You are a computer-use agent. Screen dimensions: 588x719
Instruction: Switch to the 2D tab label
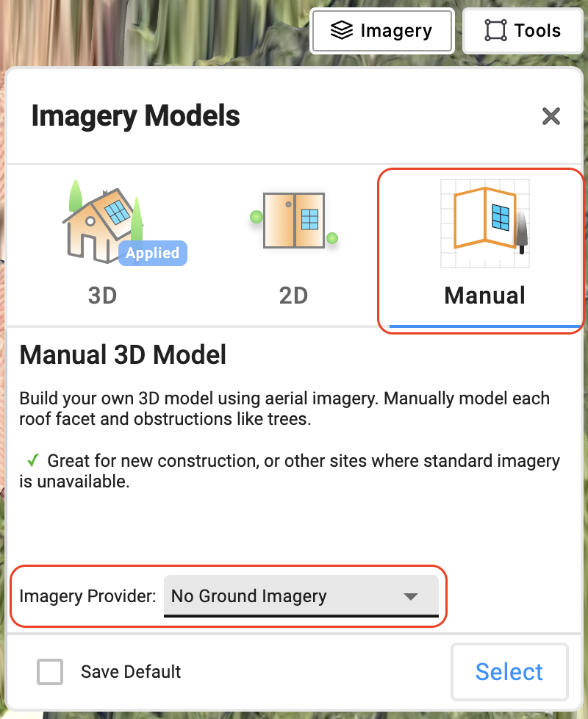(293, 296)
